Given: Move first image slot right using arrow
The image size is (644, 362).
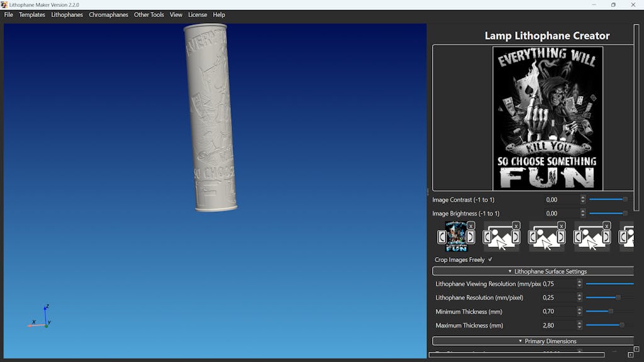Looking at the screenshot, I should coord(470,238).
